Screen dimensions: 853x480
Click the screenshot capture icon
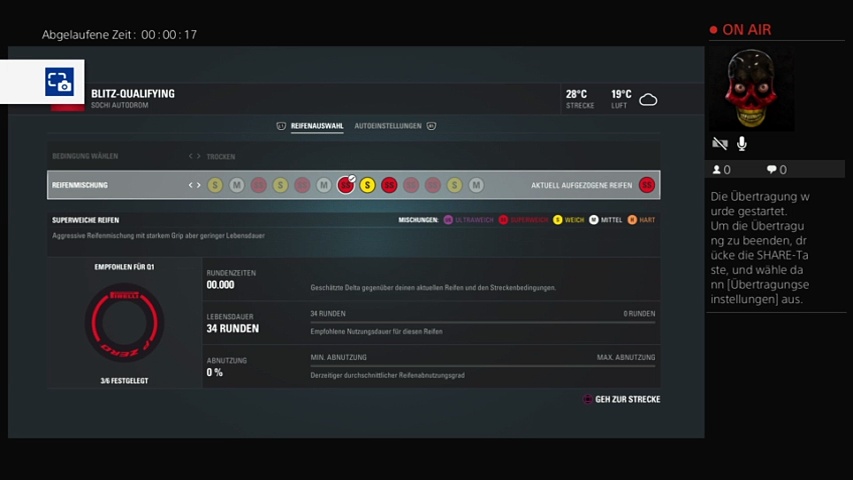pyautogui.click(x=59, y=82)
